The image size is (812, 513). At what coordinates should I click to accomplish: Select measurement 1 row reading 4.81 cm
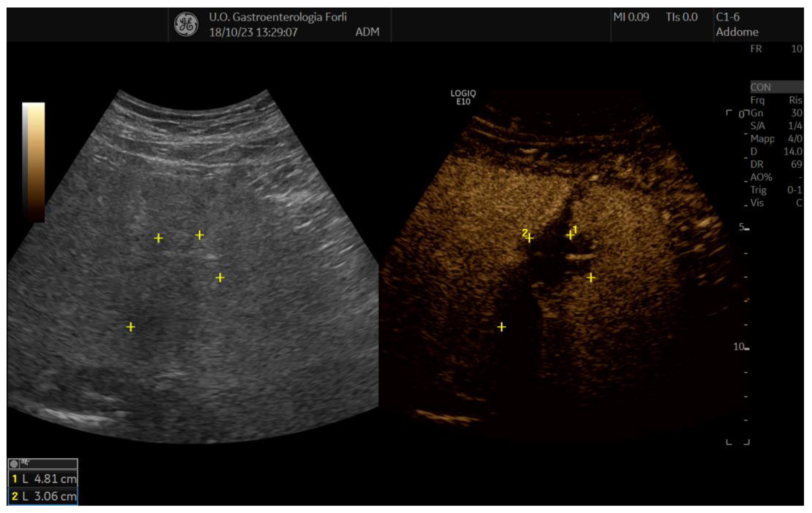pos(43,479)
